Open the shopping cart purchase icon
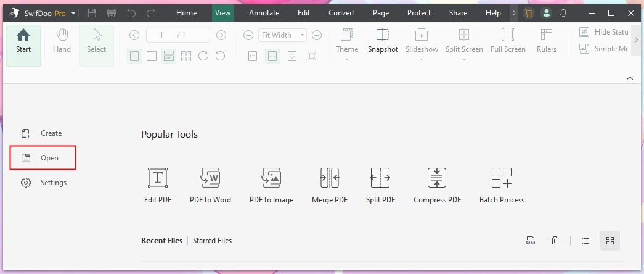This screenshot has height=274, width=644. click(x=529, y=13)
